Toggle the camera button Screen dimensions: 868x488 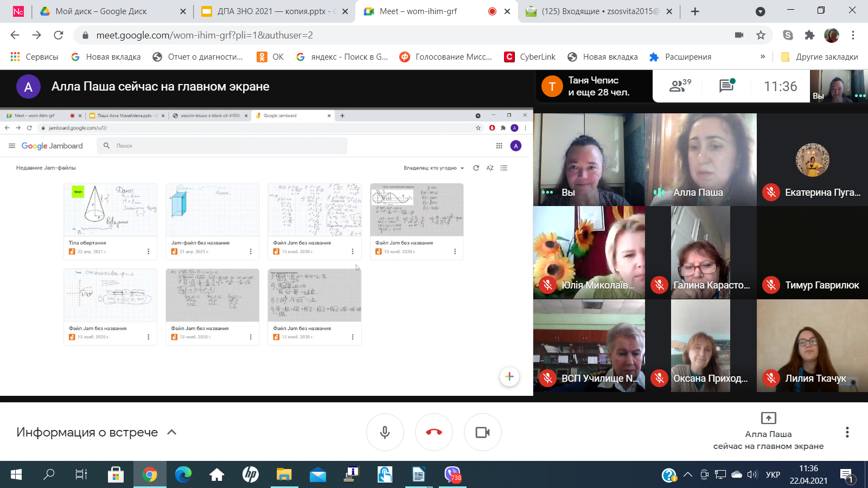(482, 432)
